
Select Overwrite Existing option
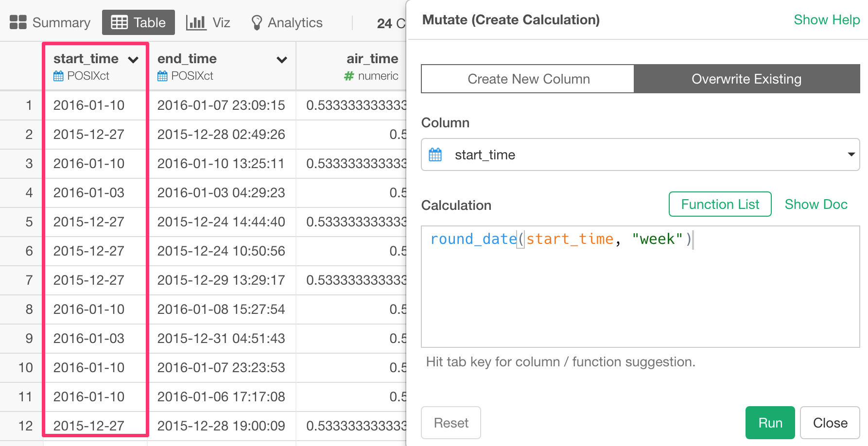[x=747, y=79]
